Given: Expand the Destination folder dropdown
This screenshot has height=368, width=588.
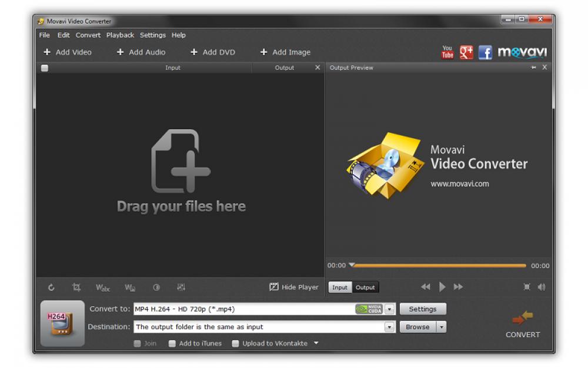Looking at the screenshot, I should coord(389,327).
